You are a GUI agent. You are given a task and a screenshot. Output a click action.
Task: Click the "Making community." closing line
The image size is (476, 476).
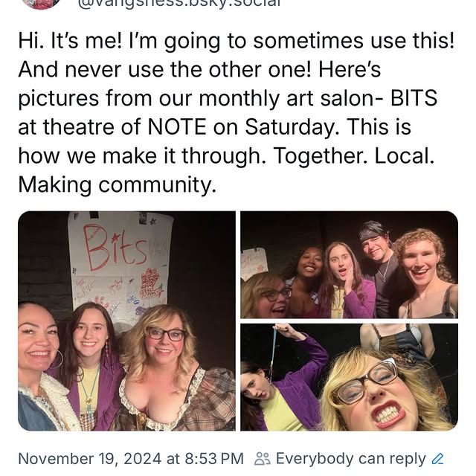(x=117, y=184)
